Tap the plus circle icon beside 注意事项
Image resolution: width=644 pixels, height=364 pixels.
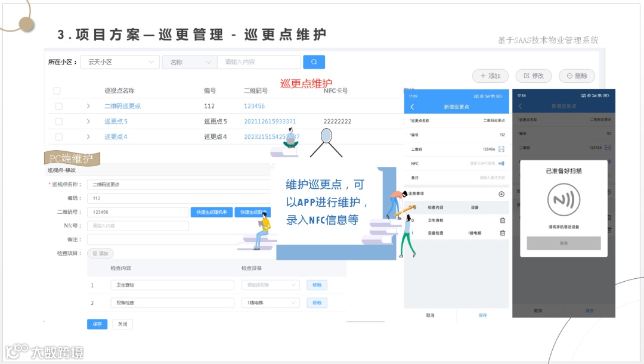(501, 194)
